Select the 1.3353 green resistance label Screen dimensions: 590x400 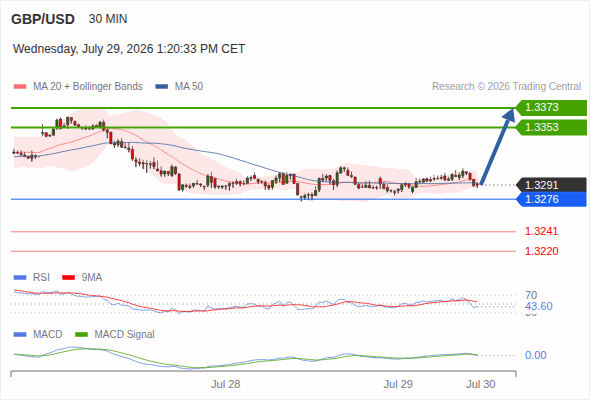point(551,128)
